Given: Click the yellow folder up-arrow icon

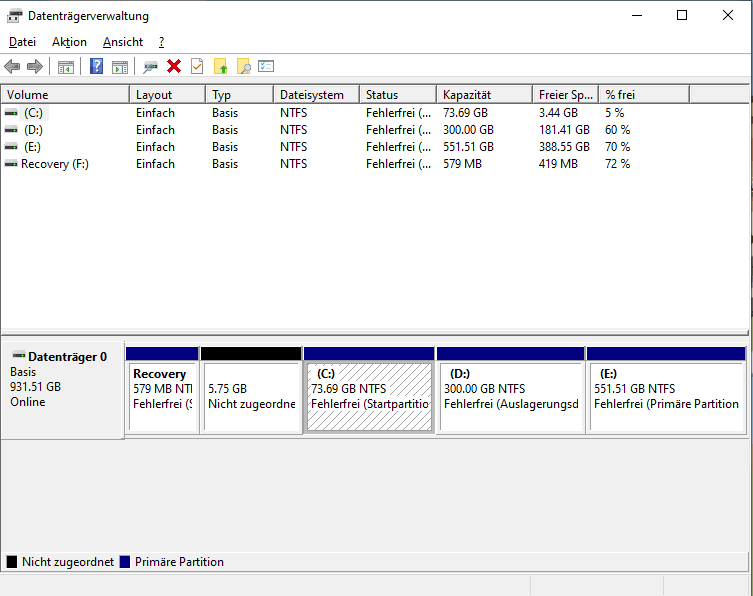Looking at the screenshot, I should (220, 66).
